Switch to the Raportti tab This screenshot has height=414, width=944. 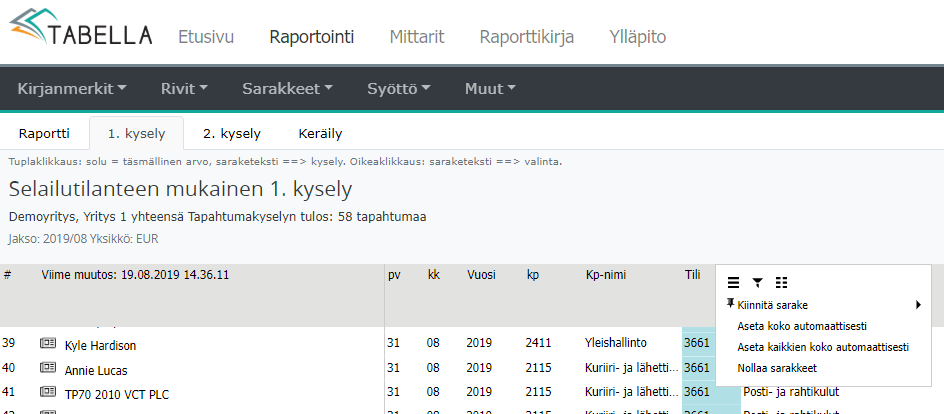coord(44,133)
